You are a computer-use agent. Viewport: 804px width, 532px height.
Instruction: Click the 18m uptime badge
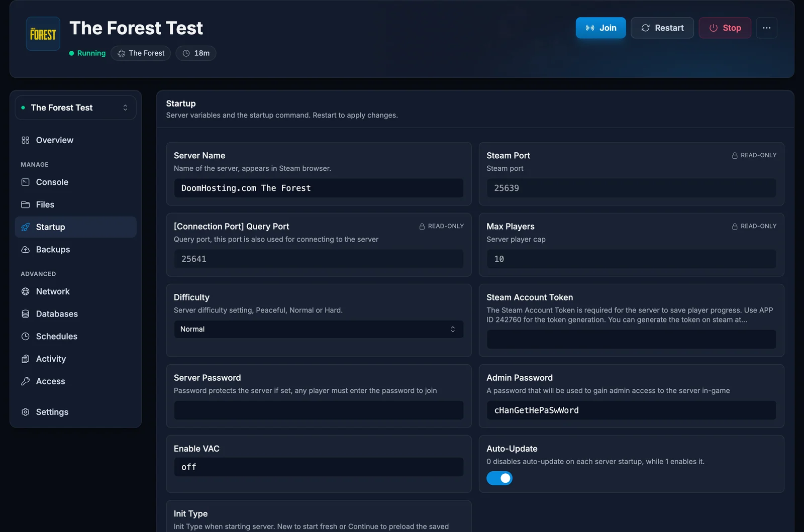[196, 53]
